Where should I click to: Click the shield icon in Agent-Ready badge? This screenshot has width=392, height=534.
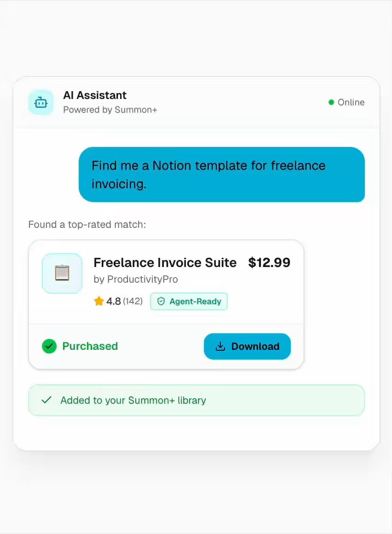point(161,301)
